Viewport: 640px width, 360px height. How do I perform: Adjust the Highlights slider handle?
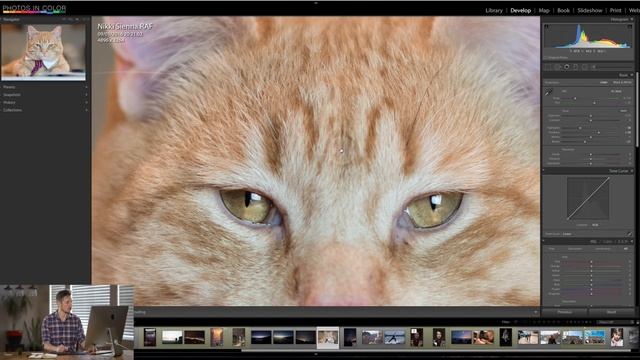click(x=580, y=128)
